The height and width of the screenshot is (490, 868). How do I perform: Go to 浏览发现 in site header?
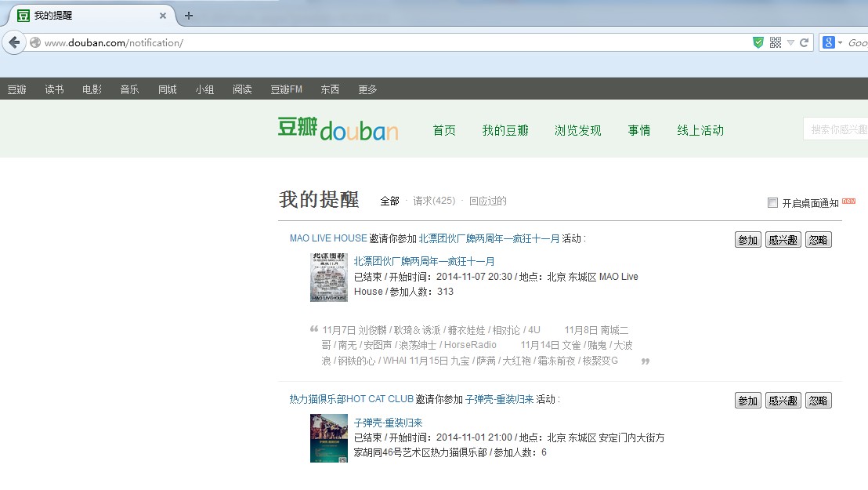578,130
